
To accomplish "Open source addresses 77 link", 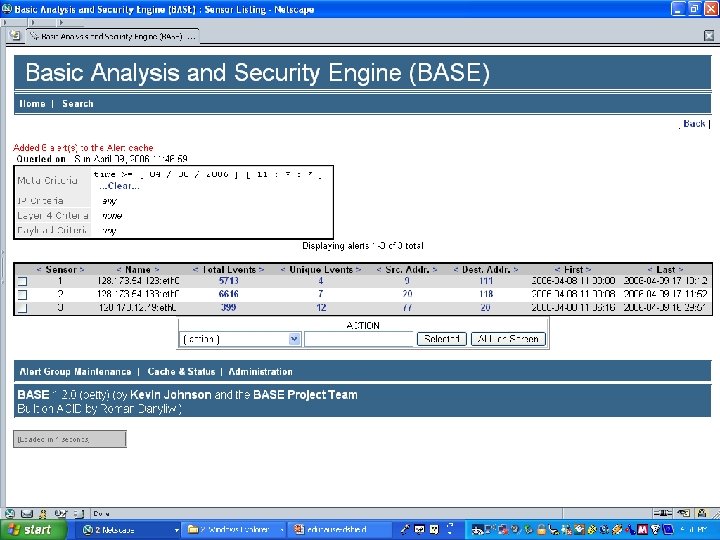I will click(407, 307).
